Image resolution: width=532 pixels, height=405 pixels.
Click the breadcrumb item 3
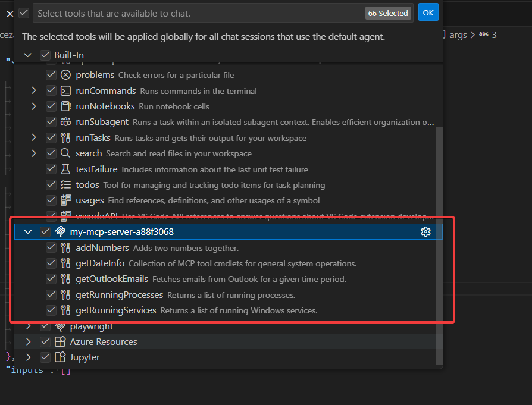point(495,35)
